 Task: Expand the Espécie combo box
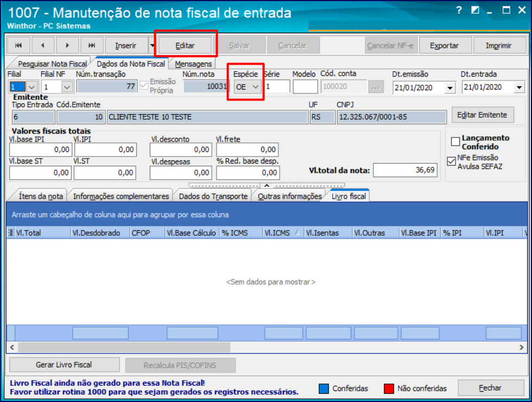click(256, 87)
